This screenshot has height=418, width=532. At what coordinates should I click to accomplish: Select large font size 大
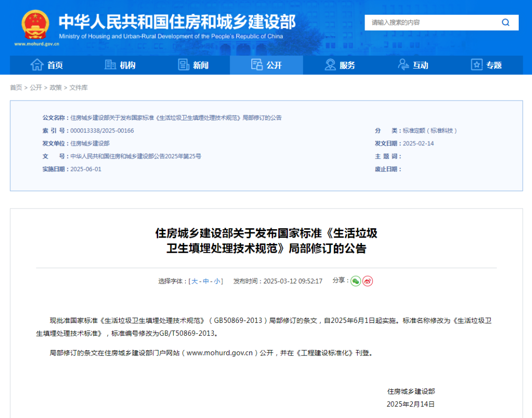tap(195, 281)
